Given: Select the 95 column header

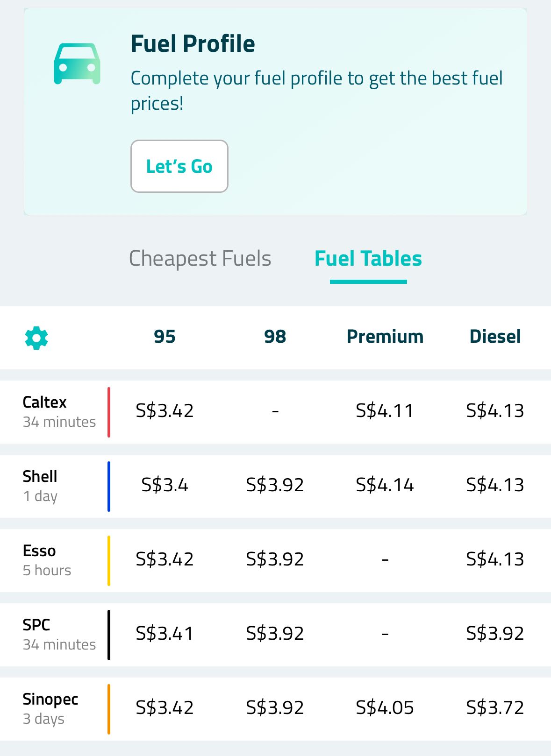Looking at the screenshot, I should coord(165,337).
